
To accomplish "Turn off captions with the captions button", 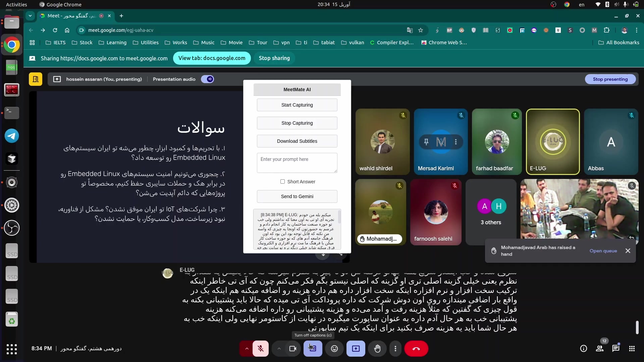I will coord(313,349).
